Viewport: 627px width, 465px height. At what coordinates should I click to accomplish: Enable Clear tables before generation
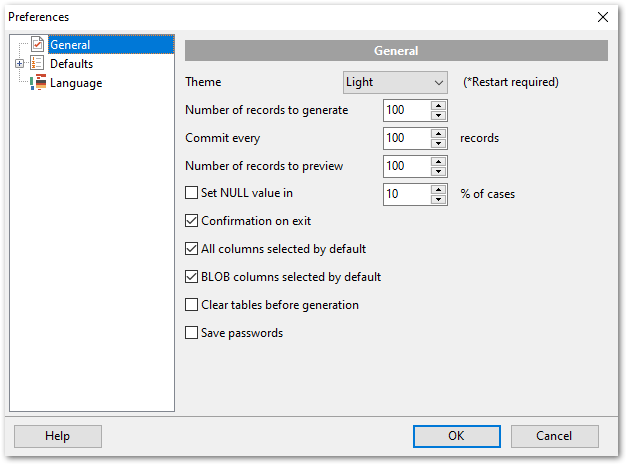pyautogui.click(x=192, y=305)
